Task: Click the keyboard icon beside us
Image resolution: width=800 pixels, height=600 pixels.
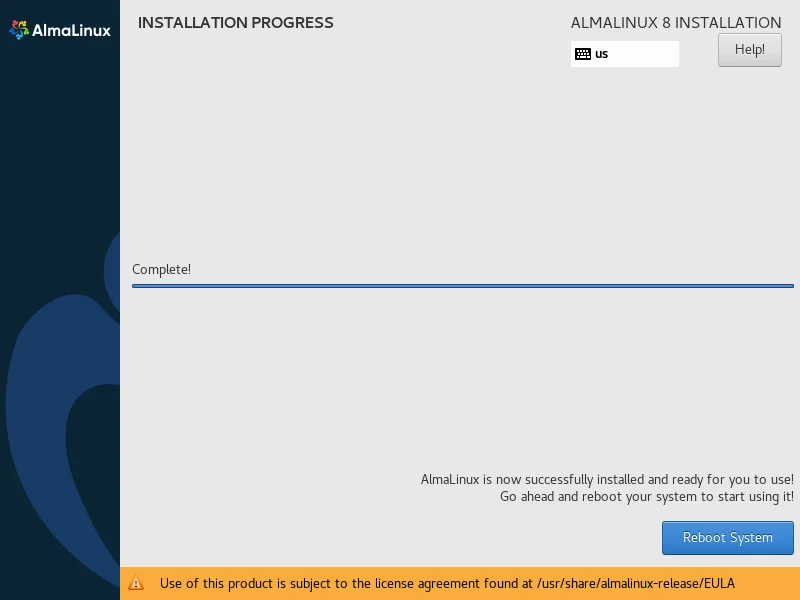Action: point(583,54)
